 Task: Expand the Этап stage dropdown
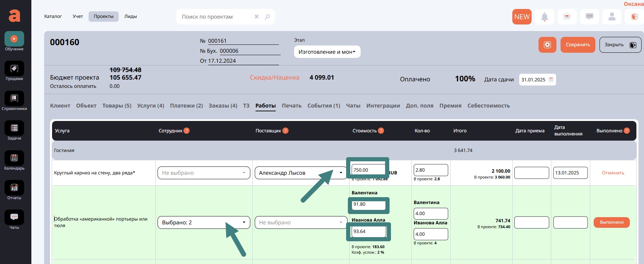[x=327, y=52]
